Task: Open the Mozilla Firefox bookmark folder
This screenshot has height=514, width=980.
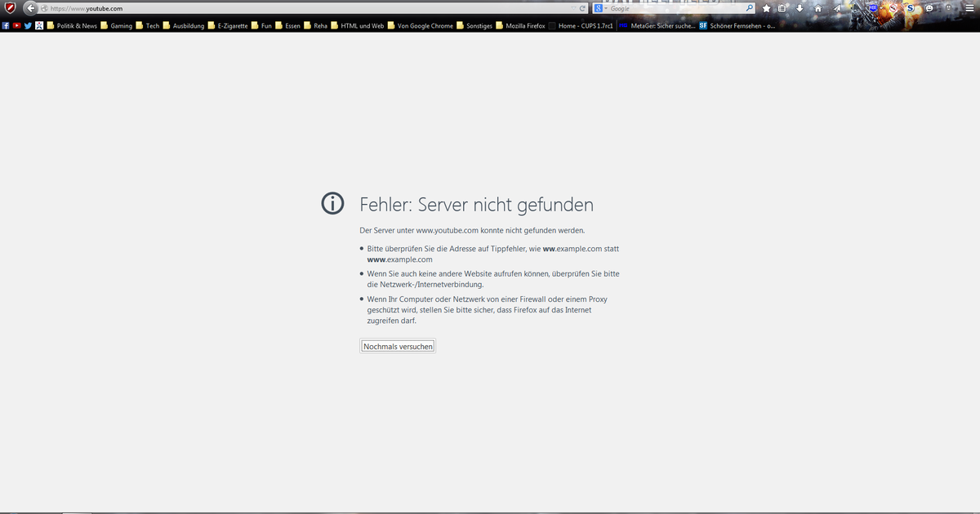Action: 521,25
